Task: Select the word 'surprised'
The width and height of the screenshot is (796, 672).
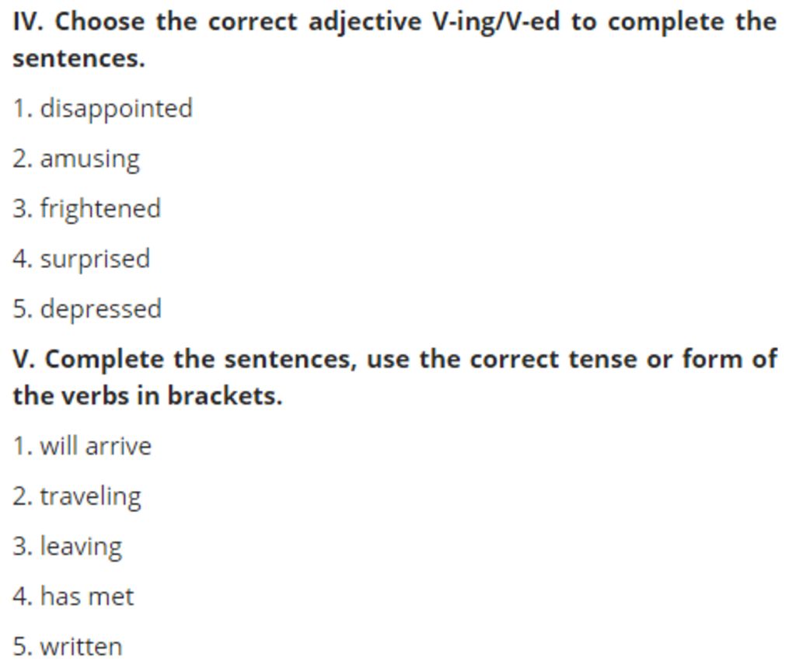Action: tap(95, 259)
